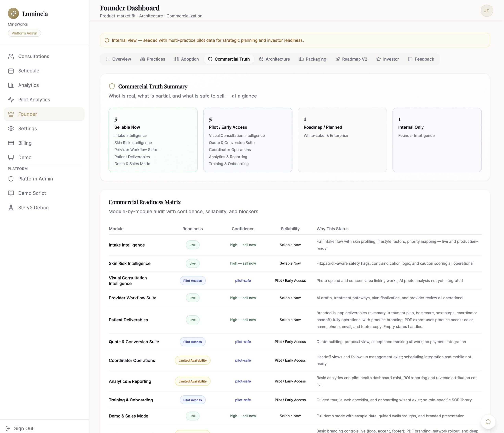Open the Investor tab
This screenshot has width=504, height=433.
pyautogui.click(x=387, y=59)
